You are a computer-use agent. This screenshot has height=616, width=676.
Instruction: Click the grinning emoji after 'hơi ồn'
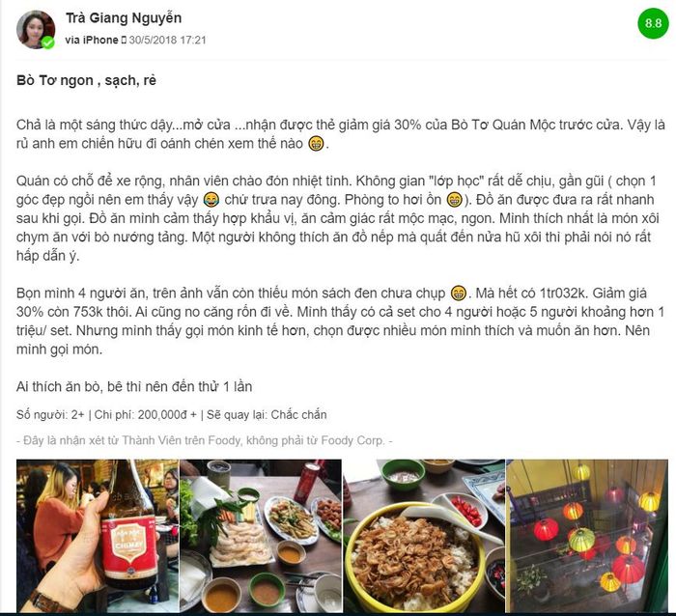455,200
